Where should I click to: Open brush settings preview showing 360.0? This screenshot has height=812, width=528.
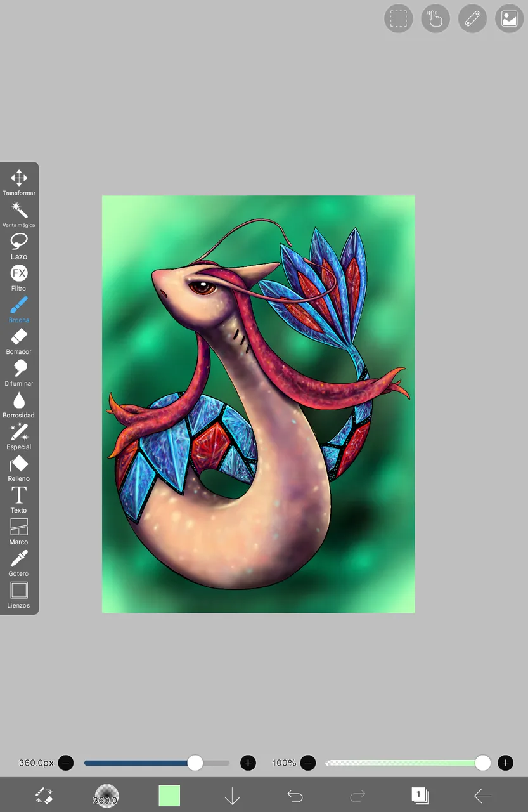(106, 796)
